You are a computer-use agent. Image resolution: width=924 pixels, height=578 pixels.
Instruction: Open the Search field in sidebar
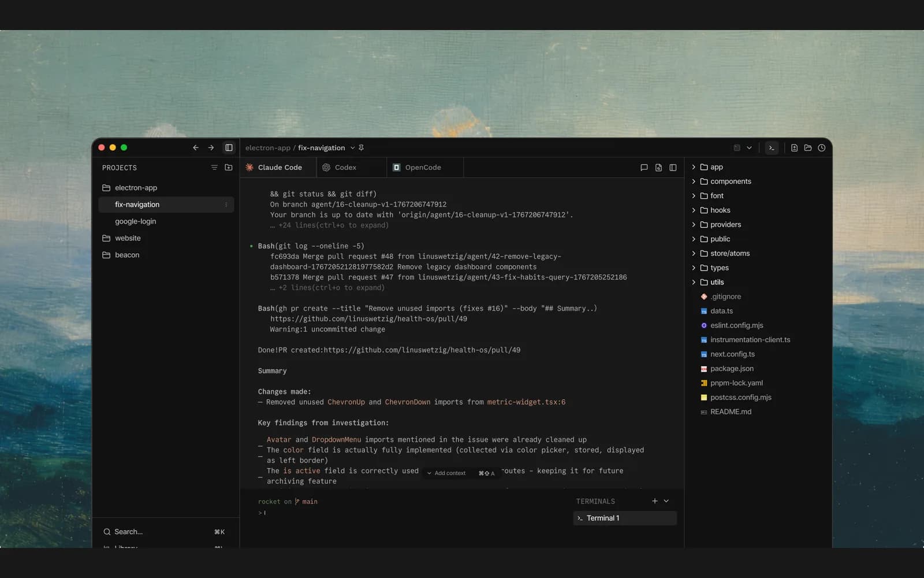(x=165, y=532)
